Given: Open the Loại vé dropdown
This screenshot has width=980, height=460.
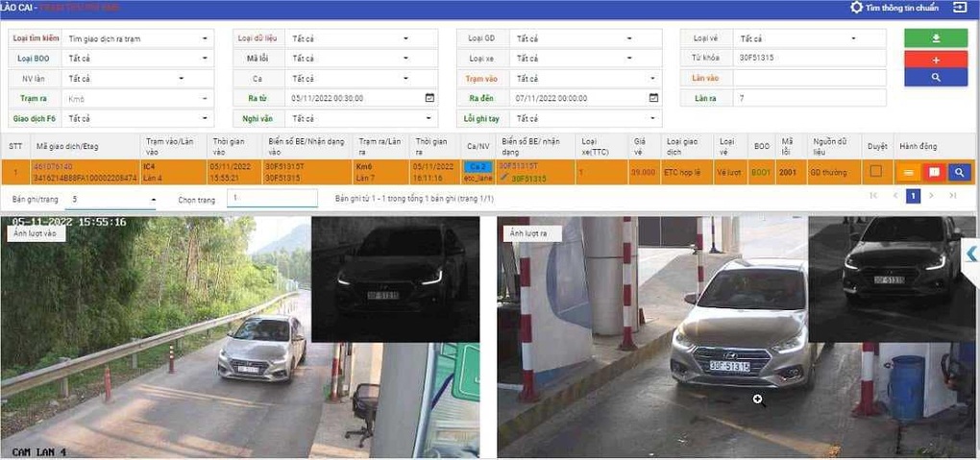Looking at the screenshot, I should coord(809,38).
